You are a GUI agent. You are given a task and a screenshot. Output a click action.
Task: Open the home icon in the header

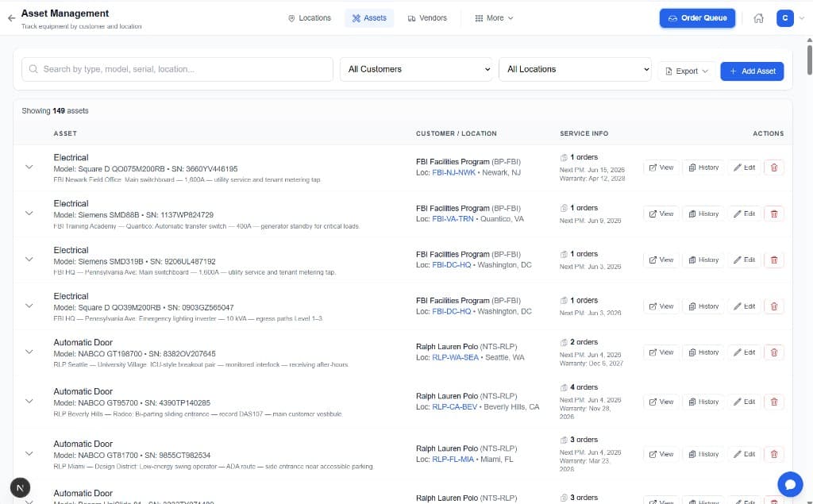point(758,18)
